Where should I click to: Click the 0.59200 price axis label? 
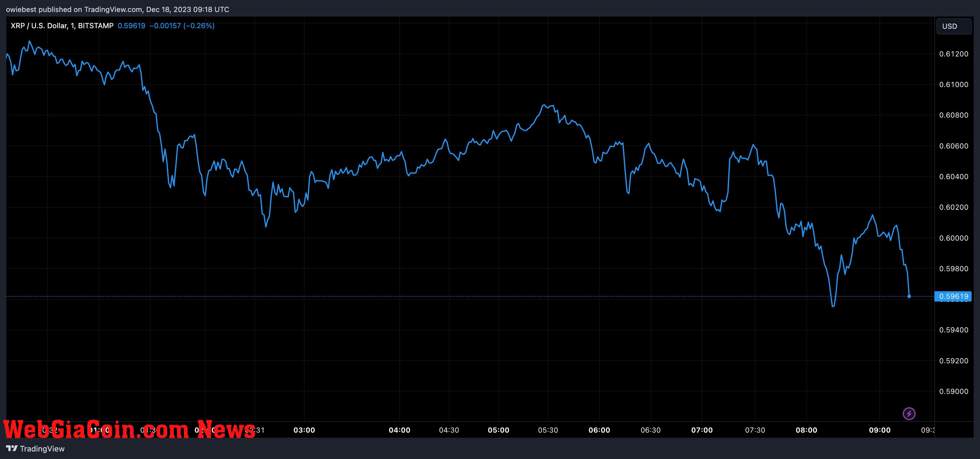[x=954, y=361]
